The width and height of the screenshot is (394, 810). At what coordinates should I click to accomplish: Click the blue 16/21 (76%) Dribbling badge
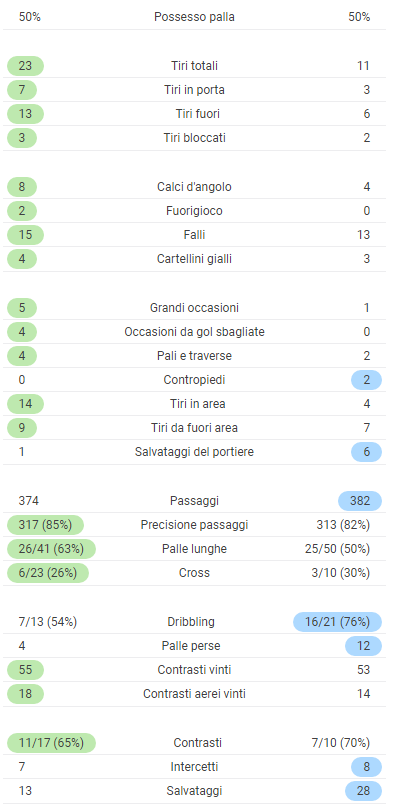(337, 622)
